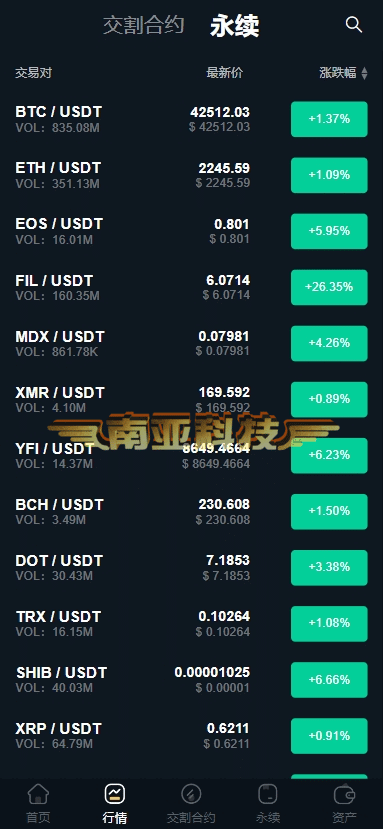Sort by change percent arrows icon
Screen dimensions: 383x829
pyautogui.click(x=364, y=73)
